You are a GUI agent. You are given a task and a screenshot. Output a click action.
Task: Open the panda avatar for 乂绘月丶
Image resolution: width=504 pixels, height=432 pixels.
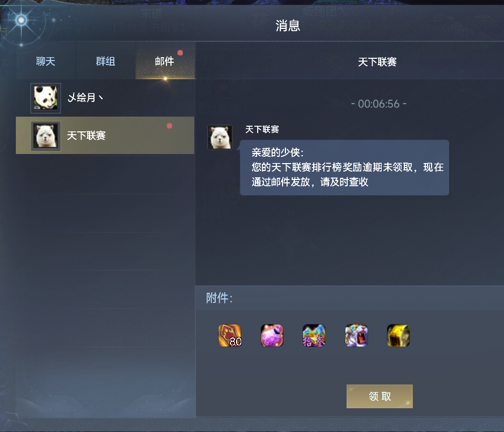coord(46,98)
